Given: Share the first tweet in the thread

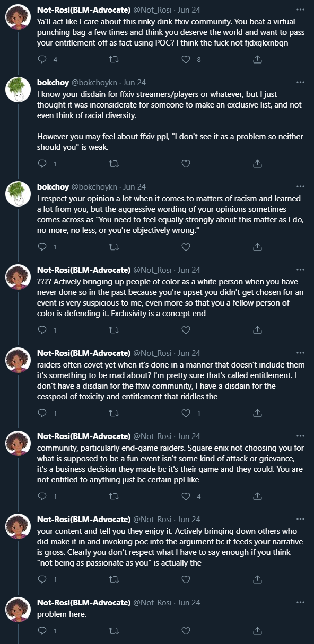Looking at the screenshot, I should click(258, 60).
